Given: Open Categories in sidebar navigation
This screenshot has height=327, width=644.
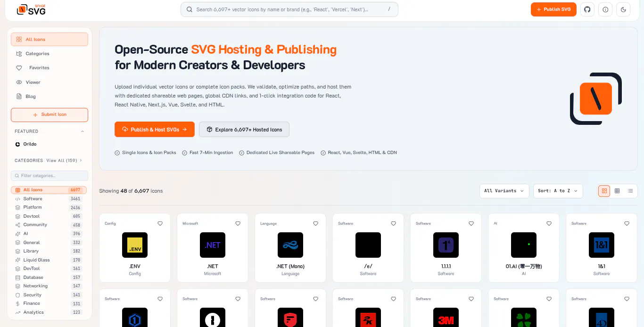Looking at the screenshot, I should click(50, 54).
